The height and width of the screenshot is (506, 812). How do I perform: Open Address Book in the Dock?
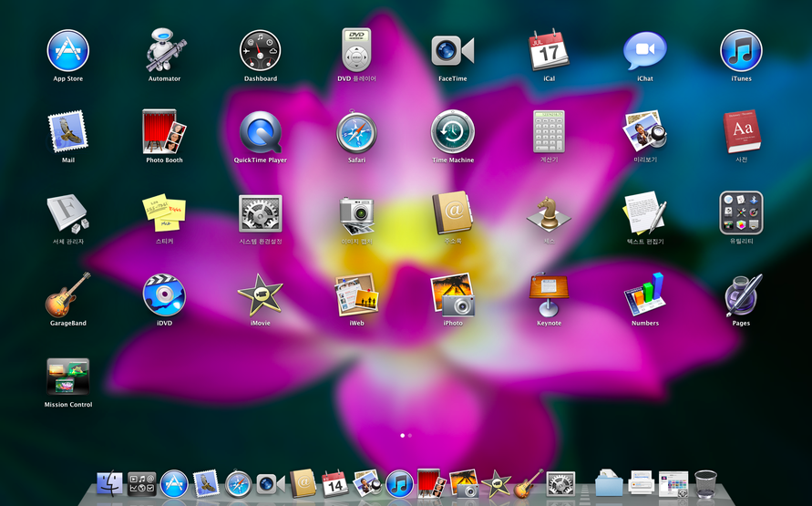[x=303, y=484]
